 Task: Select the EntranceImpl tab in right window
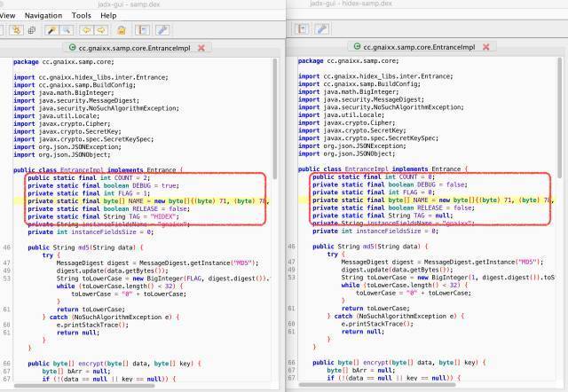click(x=420, y=47)
